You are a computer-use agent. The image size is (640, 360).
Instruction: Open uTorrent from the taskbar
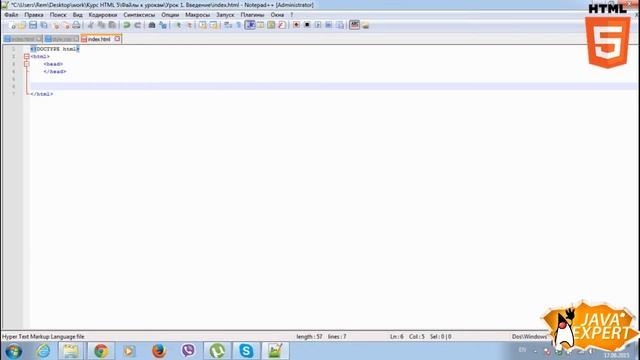(x=217, y=351)
